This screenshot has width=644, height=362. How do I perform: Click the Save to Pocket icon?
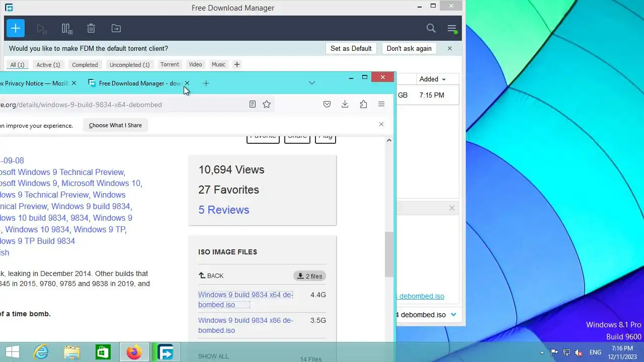tap(327, 104)
